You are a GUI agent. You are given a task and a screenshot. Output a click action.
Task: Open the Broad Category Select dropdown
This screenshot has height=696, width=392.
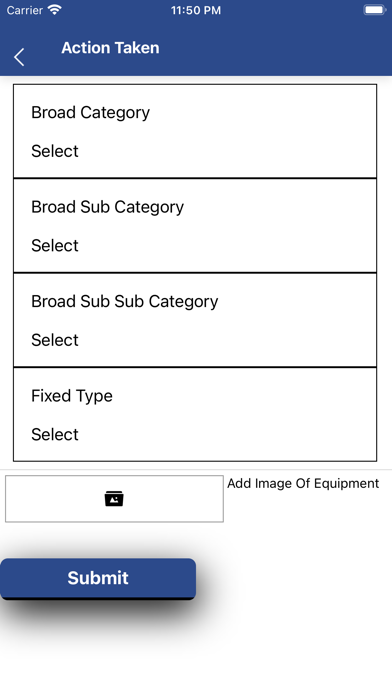tap(195, 131)
